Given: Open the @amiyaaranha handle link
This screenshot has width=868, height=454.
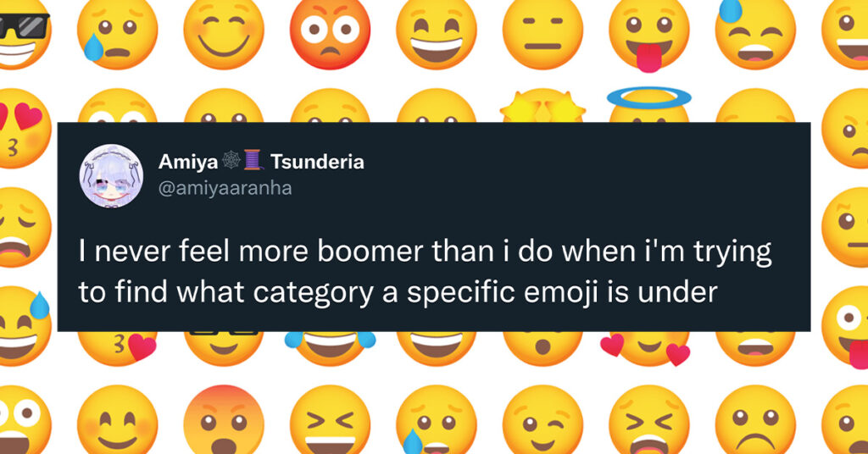Looking at the screenshot, I should [225, 188].
